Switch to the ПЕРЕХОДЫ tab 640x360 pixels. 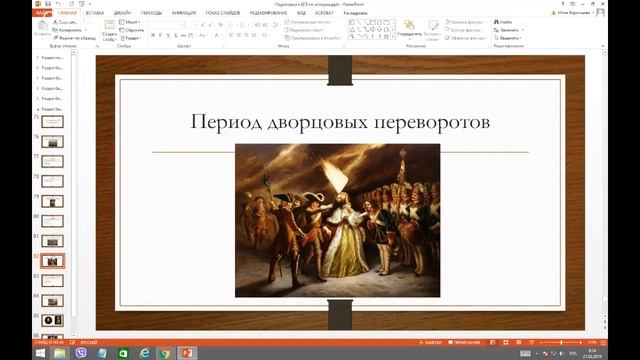pos(151,13)
